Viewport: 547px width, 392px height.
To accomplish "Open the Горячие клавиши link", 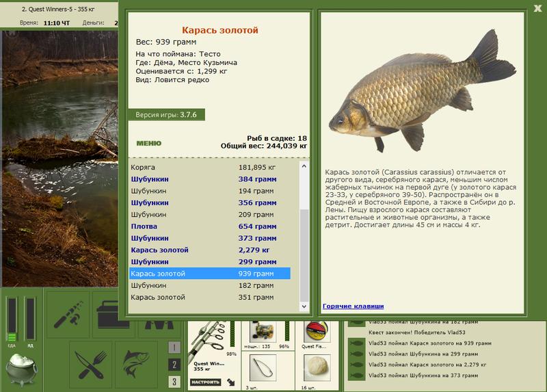I will click(353, 306).
